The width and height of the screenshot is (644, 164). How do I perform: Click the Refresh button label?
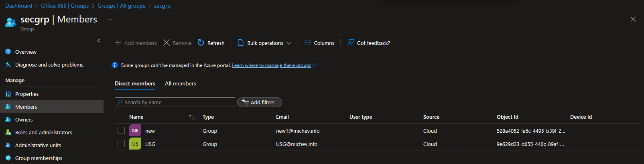216,43
